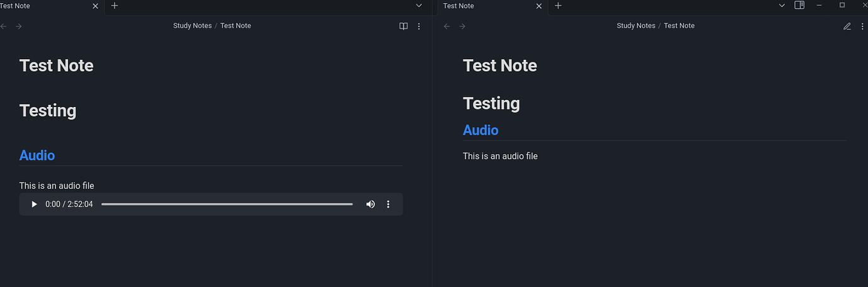The image size is (868, 287).
Task: Open left pane tab list dropdown
Action: [420, 6]
